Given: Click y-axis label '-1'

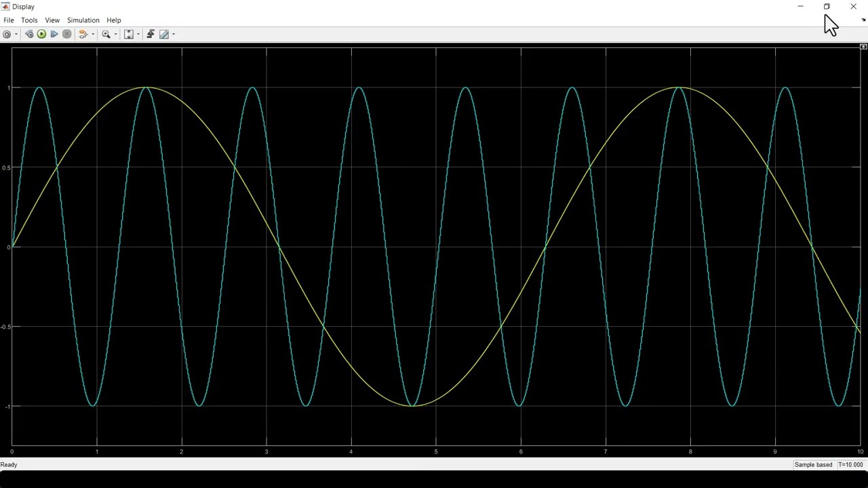Looking at the screenshot, I should click(x=8, y=407).
